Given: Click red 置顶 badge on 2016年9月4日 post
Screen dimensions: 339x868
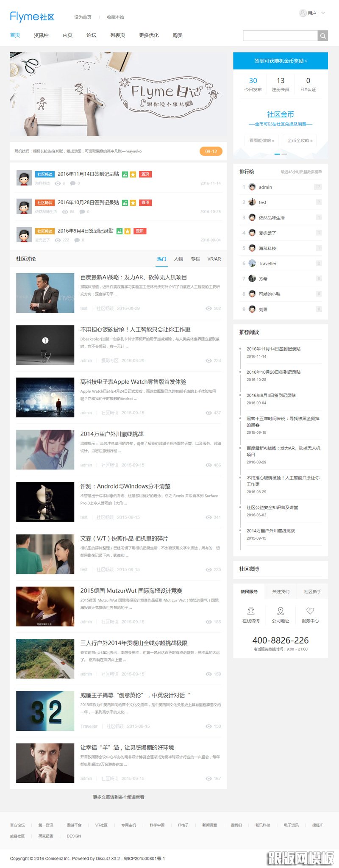Looking at the screenshot, I should (139, 231).
